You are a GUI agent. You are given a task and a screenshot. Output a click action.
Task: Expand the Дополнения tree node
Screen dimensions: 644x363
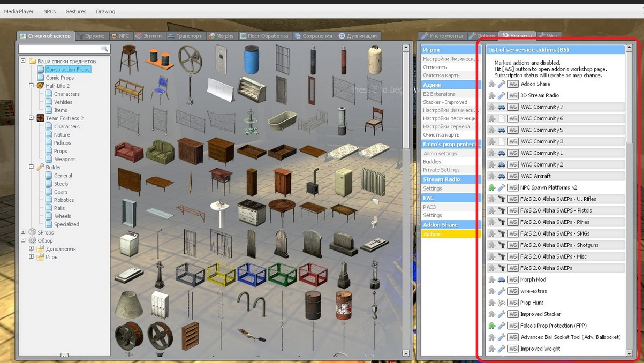[x=32, y=248]
